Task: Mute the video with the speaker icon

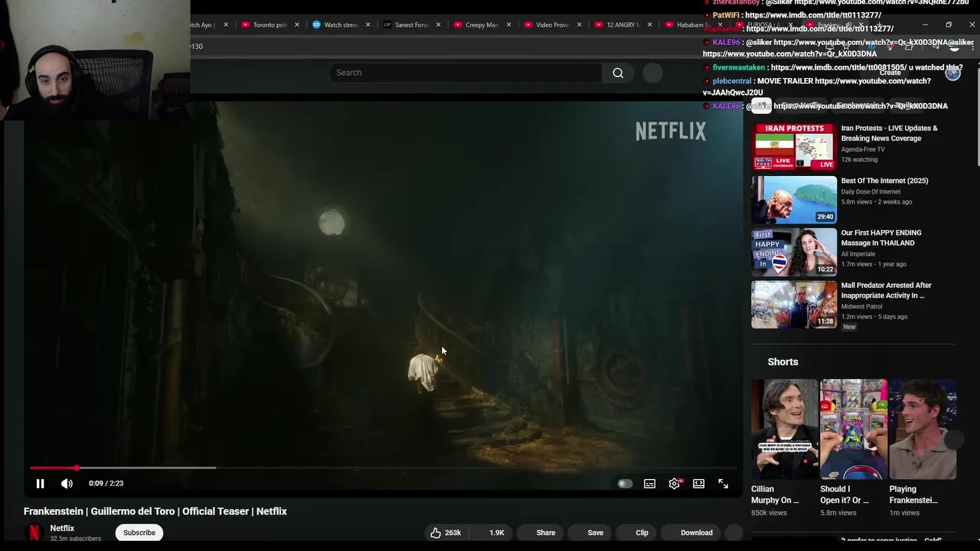Action: coord(67,484)
